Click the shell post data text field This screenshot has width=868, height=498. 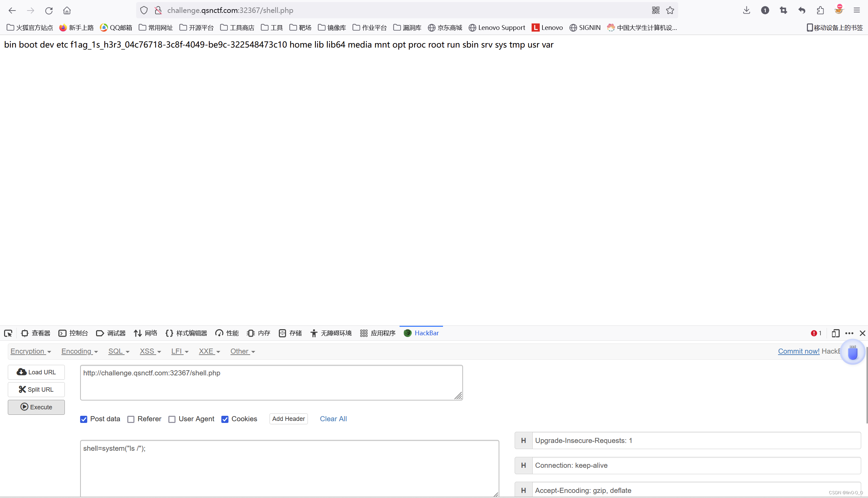point(289,467)
